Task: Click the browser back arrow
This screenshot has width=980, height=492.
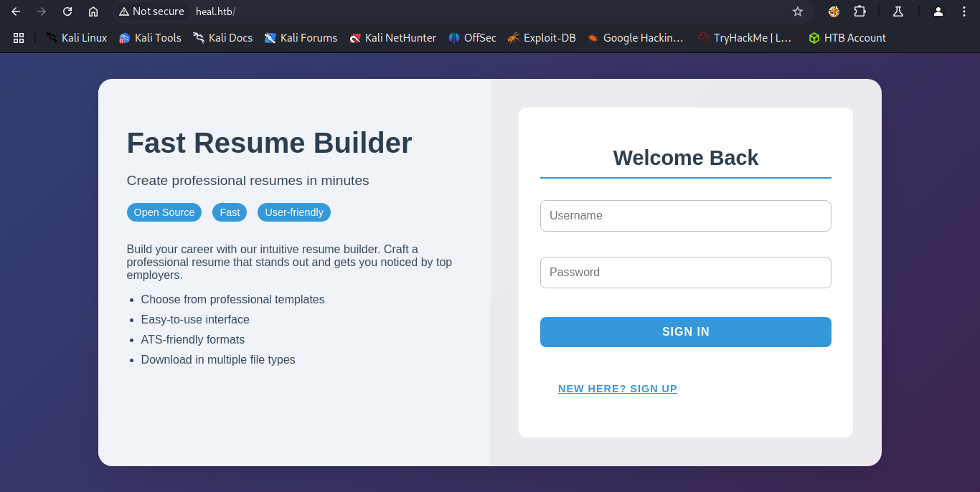Action: click(x=16, y=11)
